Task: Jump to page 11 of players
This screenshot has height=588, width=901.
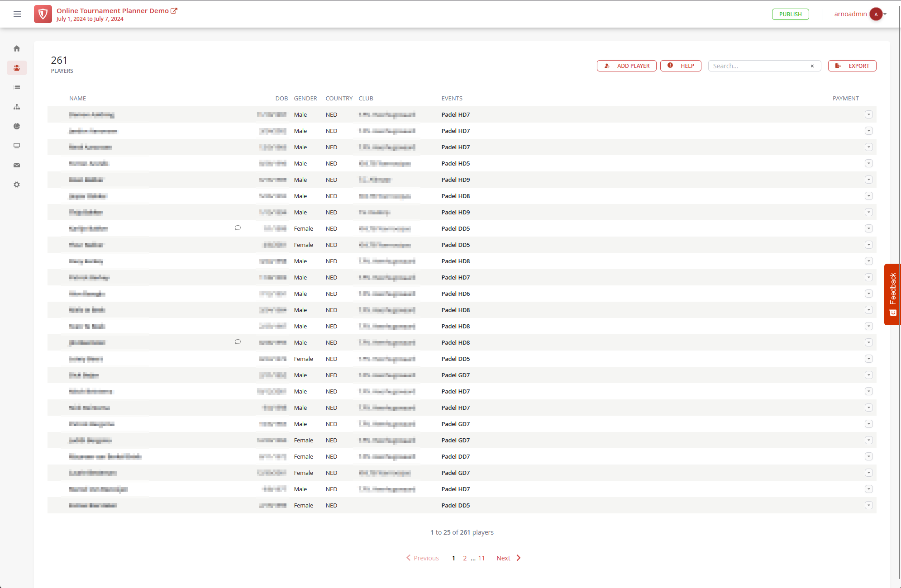Action: click(x=481, y=558)
